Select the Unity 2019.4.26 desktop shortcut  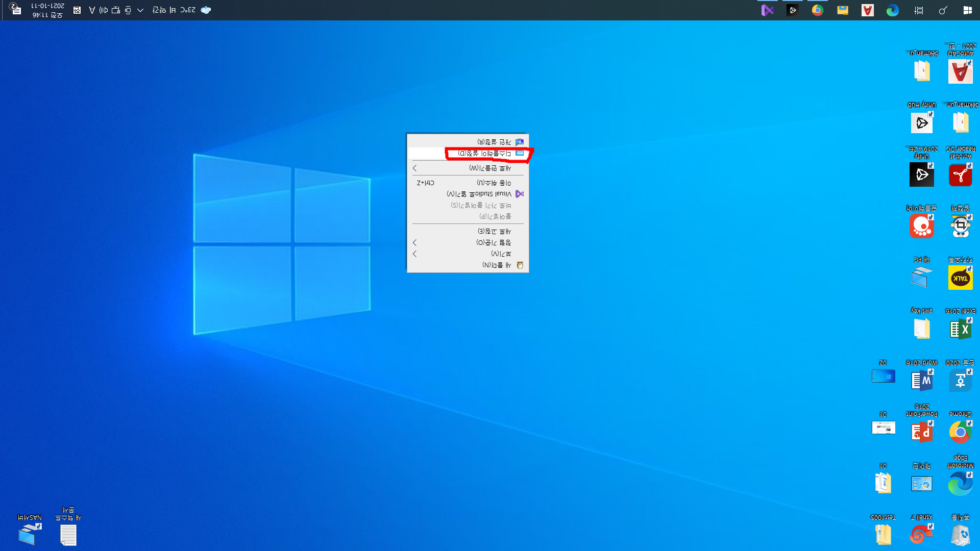click(x=922, y=167)
